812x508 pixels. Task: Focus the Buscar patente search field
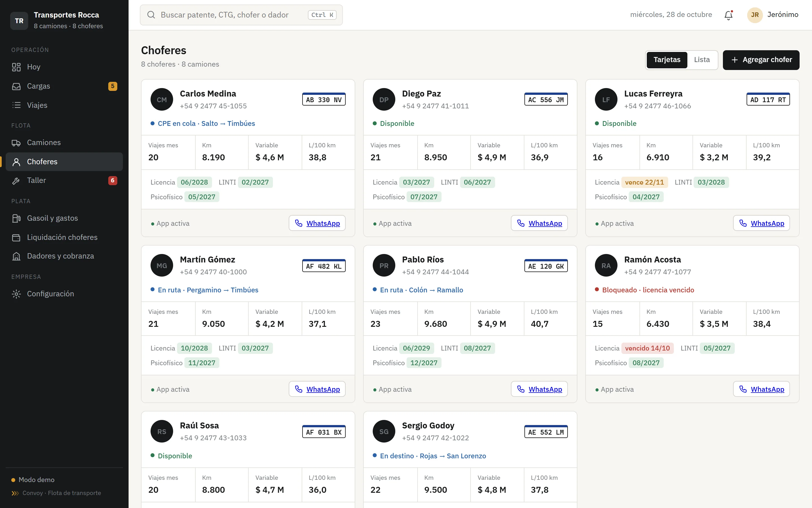[241, 15]
